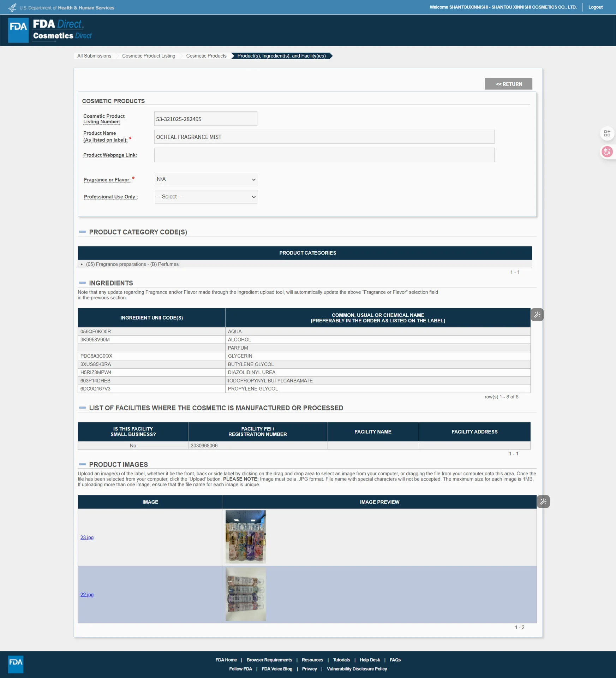Click the FDA logo in the header
This screenshot has width=616, height=678.
click(x=18, y=30)
